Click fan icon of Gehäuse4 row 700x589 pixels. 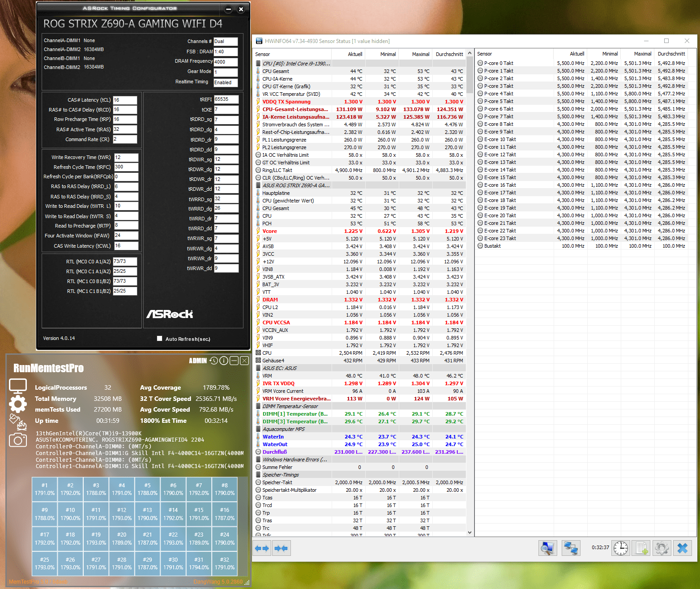point(258,361)
